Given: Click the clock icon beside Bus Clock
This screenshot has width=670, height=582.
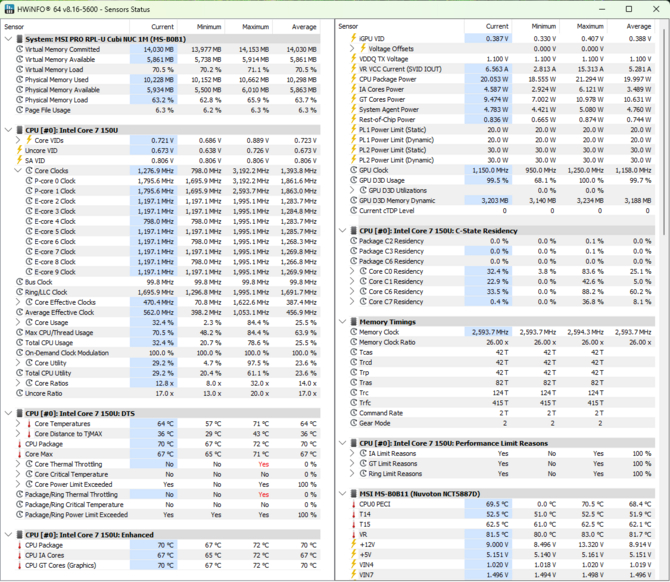Looking at the screenshot, I should point(20,282).
